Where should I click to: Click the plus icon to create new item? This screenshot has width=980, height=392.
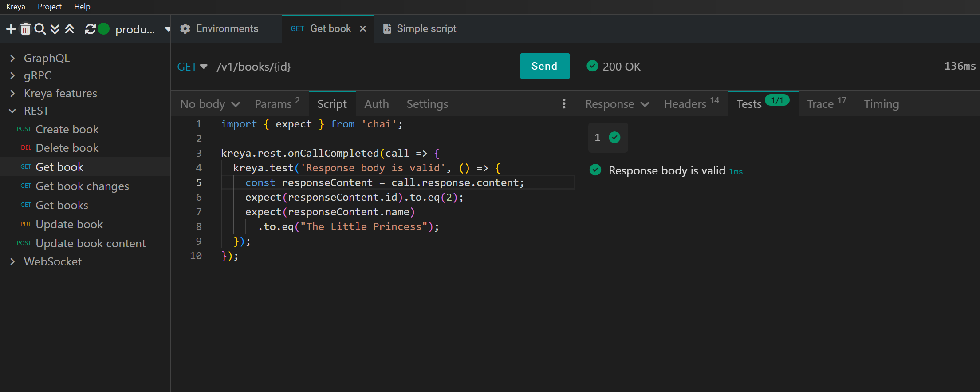tap(11, 29)
